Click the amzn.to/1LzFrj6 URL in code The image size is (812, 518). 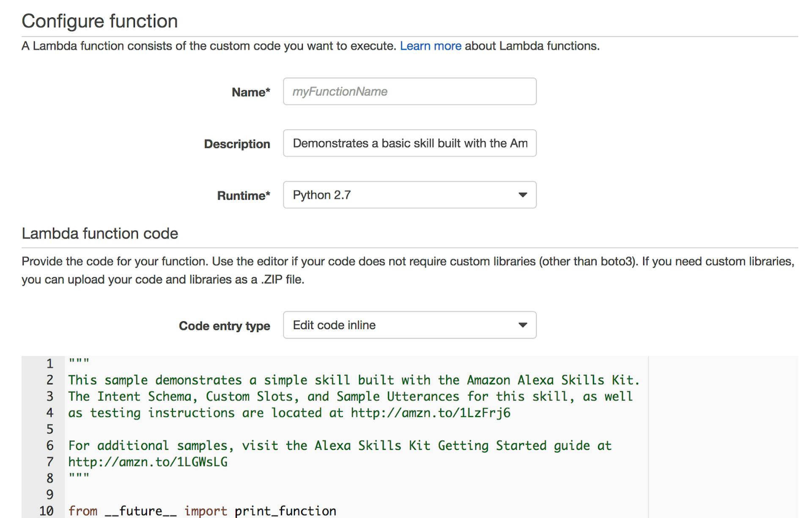pyautogui.click(x=430, y=413)
